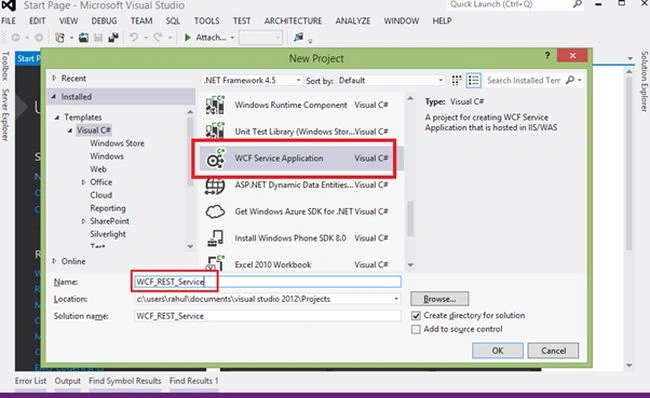The height and width of the screenshot is (398, 650).
Task: Open the FILE menu
Action: tap(8, 21)
